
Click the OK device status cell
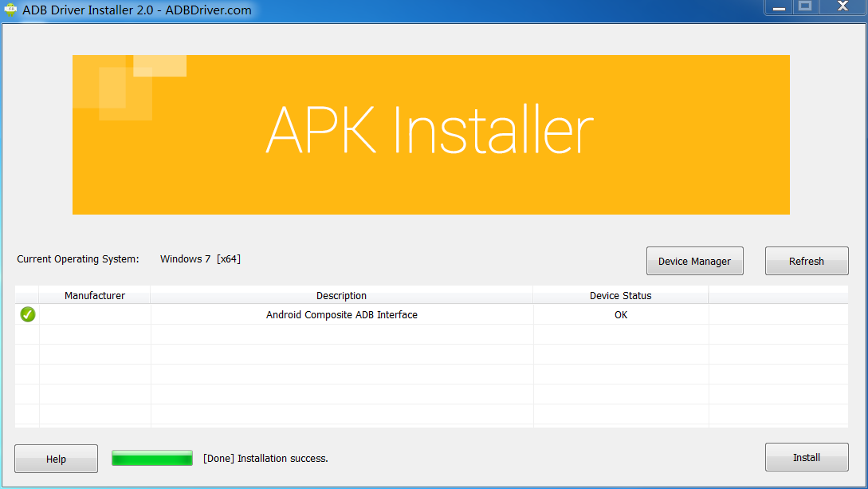click(x=620, y=315)
